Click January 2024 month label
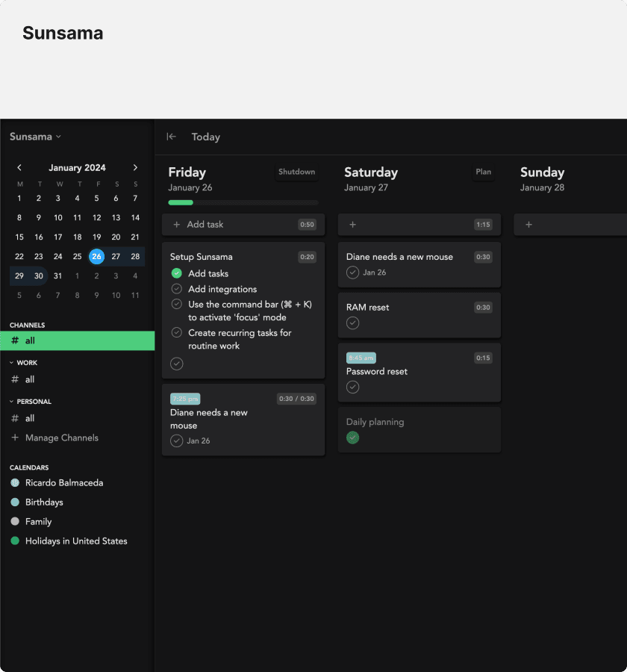This screenshot has width=627, height=672. coord(77,167)
